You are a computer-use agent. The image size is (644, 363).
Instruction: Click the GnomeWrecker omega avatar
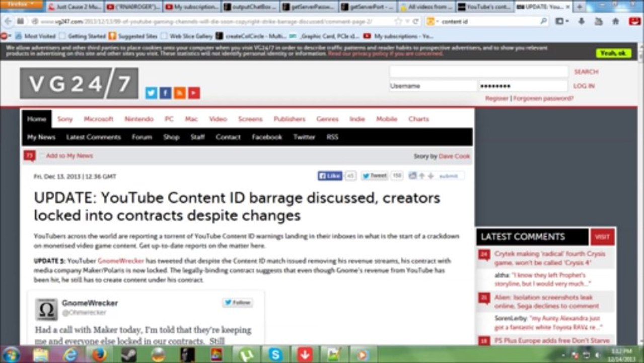(x=46, y=309)
